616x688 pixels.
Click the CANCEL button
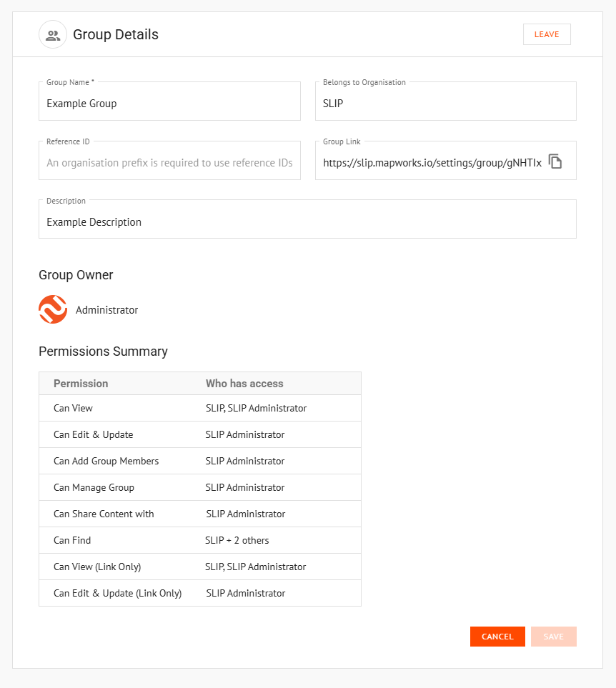[x=497, y=637]
